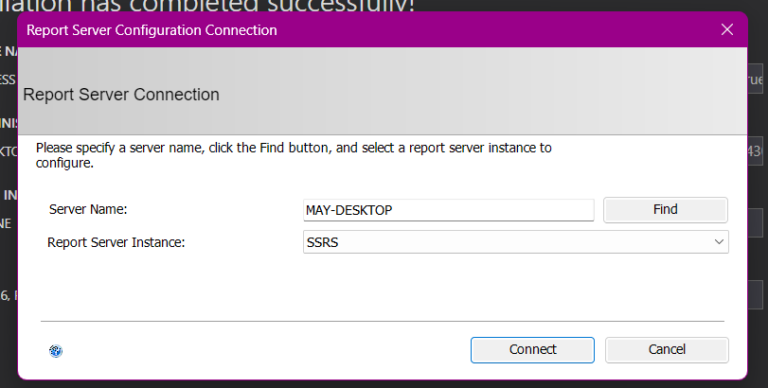The image size is (768, 388).
Task: Click the Report Server Connection heading banner
Action: [x=382, y=91]
